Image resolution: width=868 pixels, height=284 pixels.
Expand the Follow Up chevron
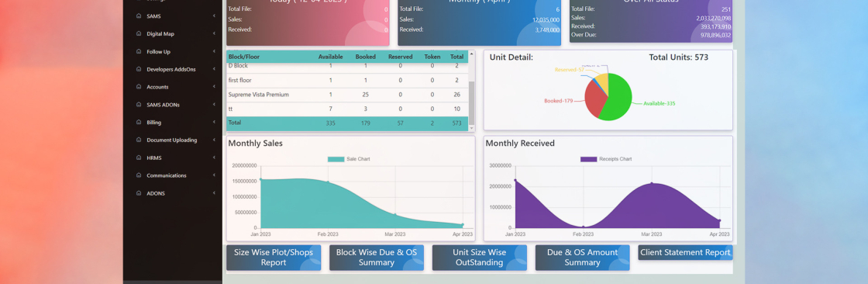(x=214, y=51)
